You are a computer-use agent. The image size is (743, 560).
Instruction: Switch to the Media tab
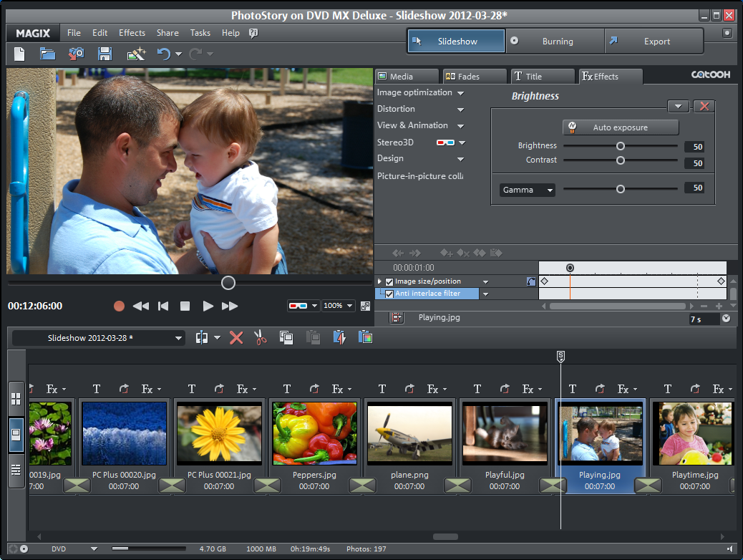pyautogui.click(x=407, y=77)
